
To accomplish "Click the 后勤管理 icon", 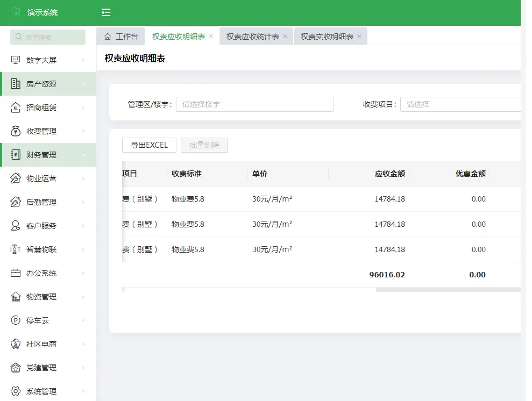I will click(x=16, y=202).
